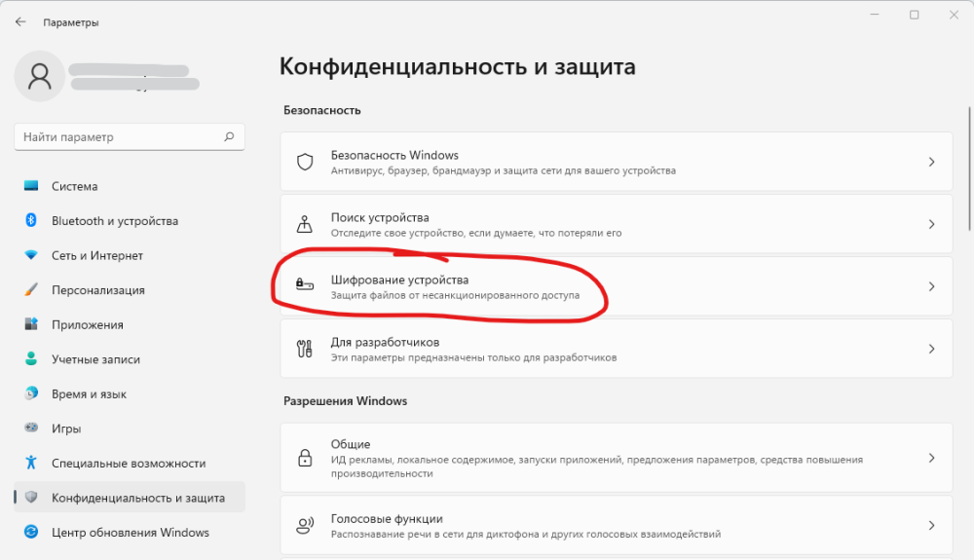Click the Поиск устройства locator icon
The width and height of the screenshot is (974, 560).
[x=304, y=224]
